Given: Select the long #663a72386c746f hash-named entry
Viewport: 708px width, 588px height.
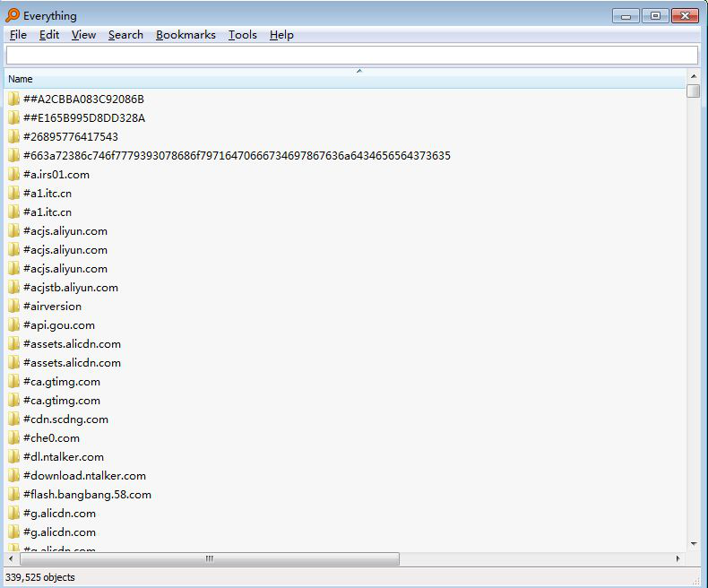Looking at the screenshot, I should [x=237, y=155].
